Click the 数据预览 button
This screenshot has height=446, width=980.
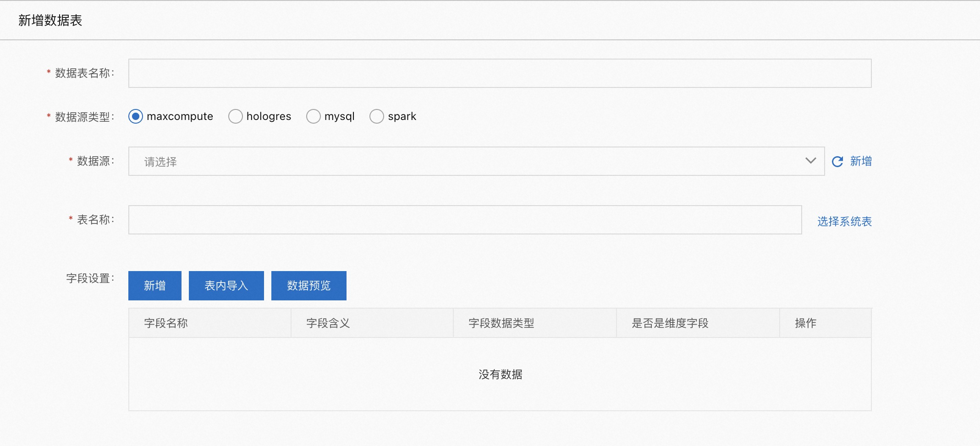[308, 285]
